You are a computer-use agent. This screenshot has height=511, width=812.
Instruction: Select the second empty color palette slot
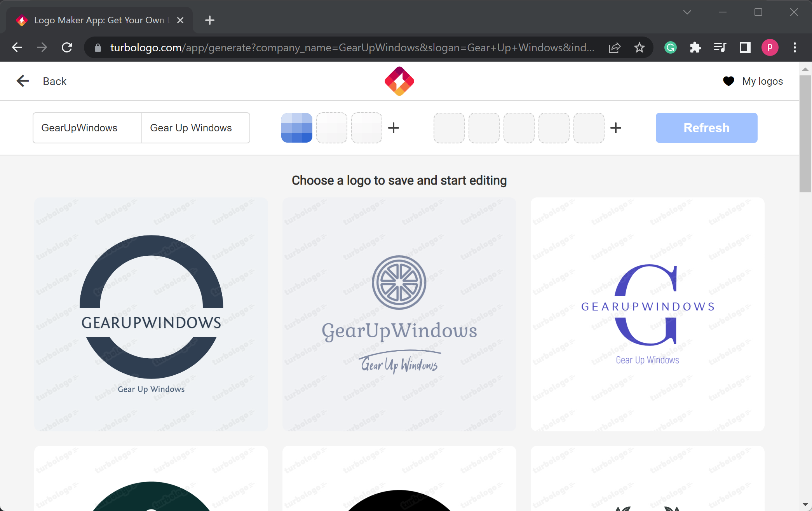coord(332,128)
